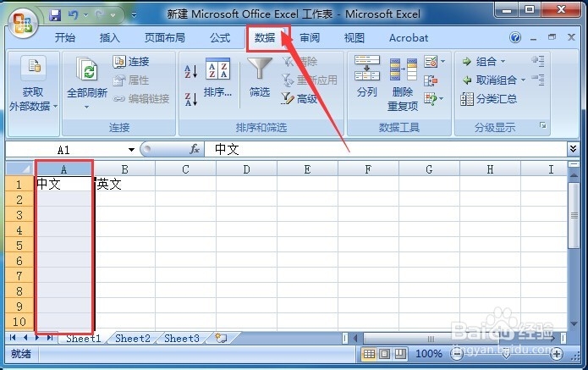Click cell A1 containing 中文
The image size is (588, 370).
coord(63,184)
